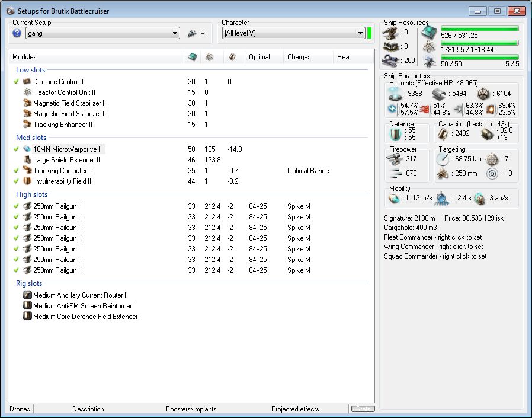Select Spike M charge on first railgun
The height and width of the screenshot is (418, 532).
coord(299,206)
